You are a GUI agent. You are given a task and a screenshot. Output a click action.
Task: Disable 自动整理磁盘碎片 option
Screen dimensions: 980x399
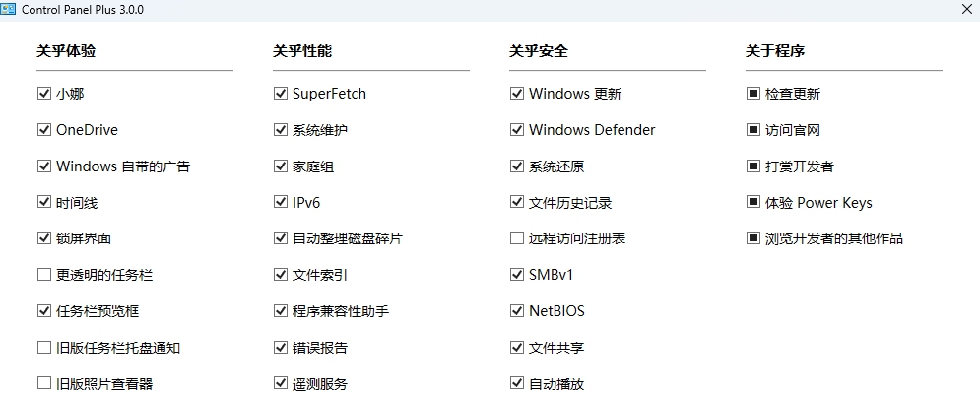point(281,238)
